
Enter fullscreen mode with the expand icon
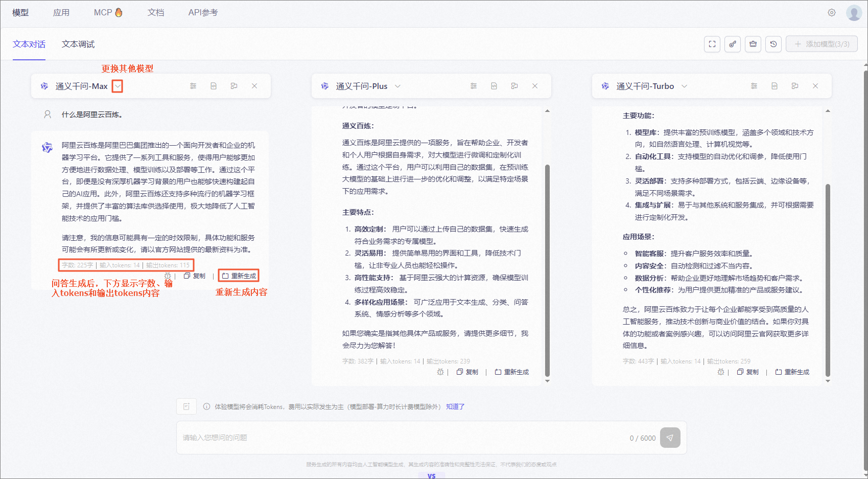[712, 44]
